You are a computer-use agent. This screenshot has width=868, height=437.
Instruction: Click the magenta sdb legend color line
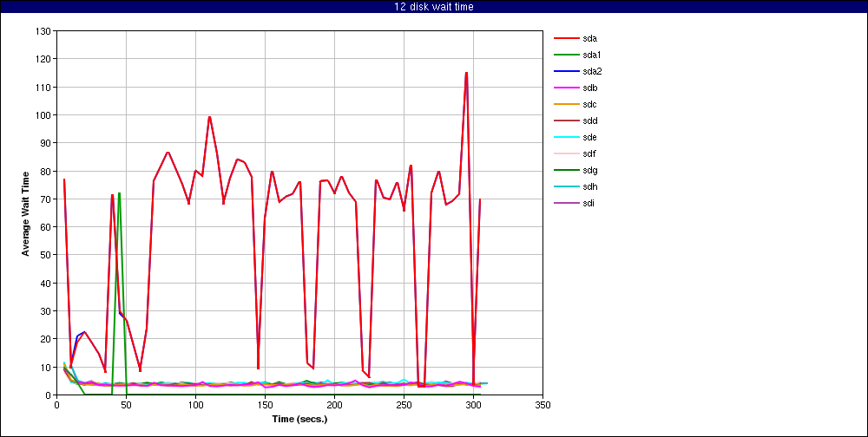[x=566, y=88]
